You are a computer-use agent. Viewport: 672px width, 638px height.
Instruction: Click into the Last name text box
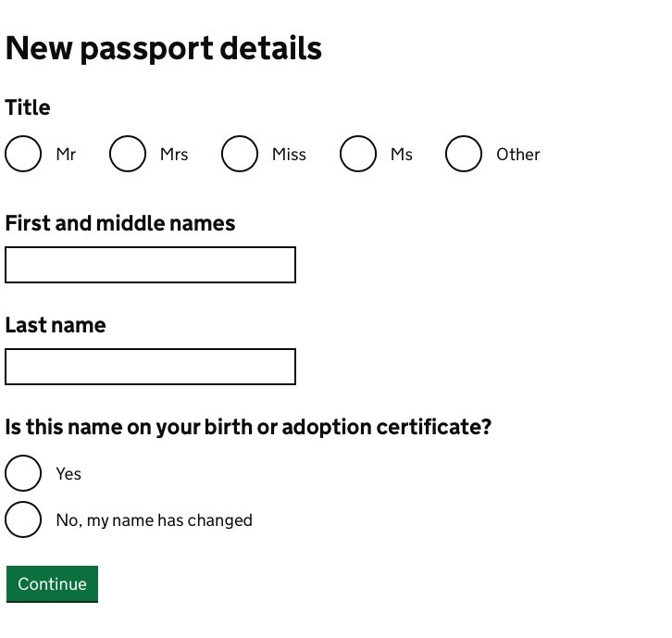(150, 367)
